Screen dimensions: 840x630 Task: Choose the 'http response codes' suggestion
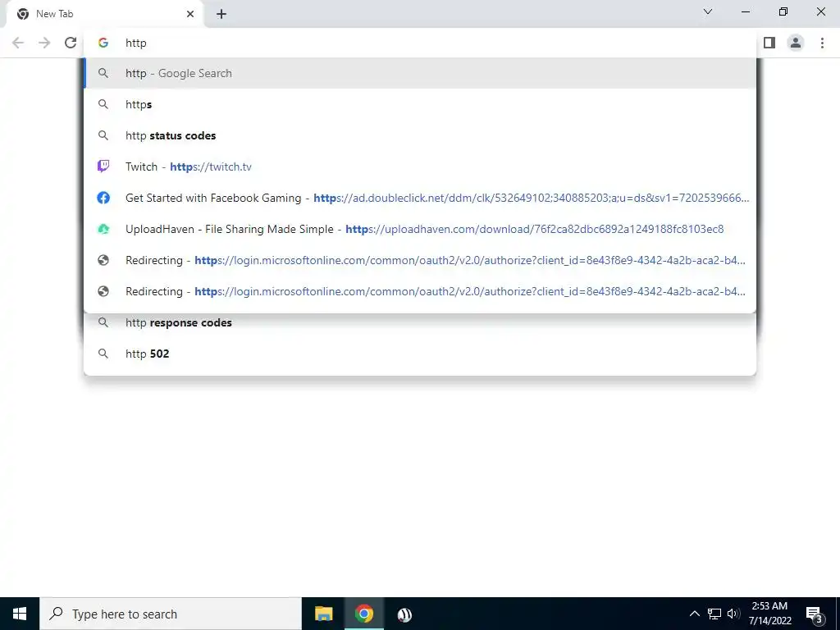pyautogui.click(x=420, y=322)
